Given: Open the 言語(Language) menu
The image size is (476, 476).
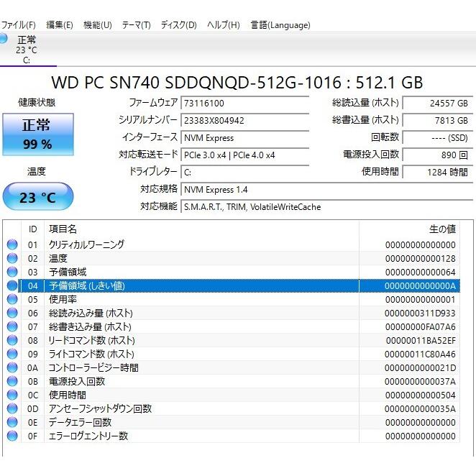Looking at the screenshot, I should pos(280,25).
